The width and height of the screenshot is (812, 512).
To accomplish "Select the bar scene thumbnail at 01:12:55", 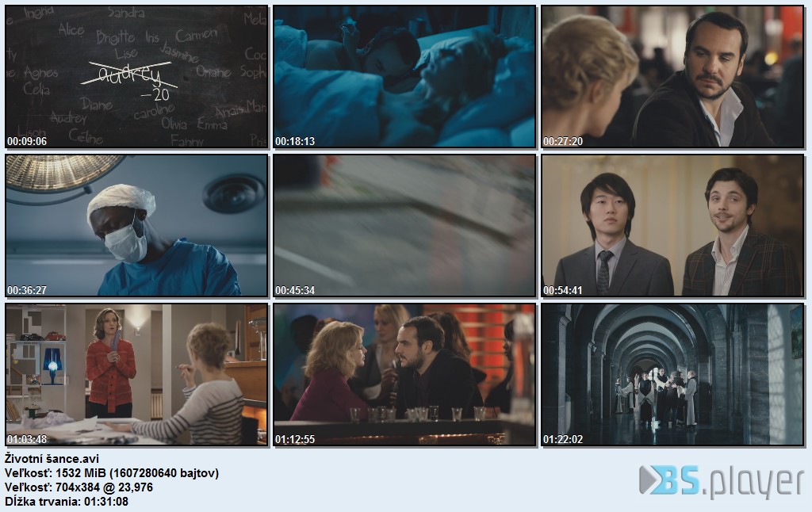I will (404, 375).
